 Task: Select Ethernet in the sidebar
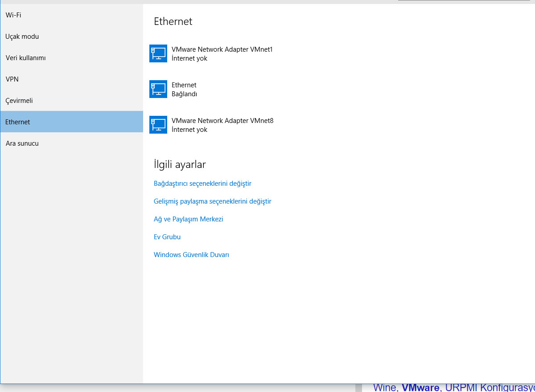tap(18, 122)
